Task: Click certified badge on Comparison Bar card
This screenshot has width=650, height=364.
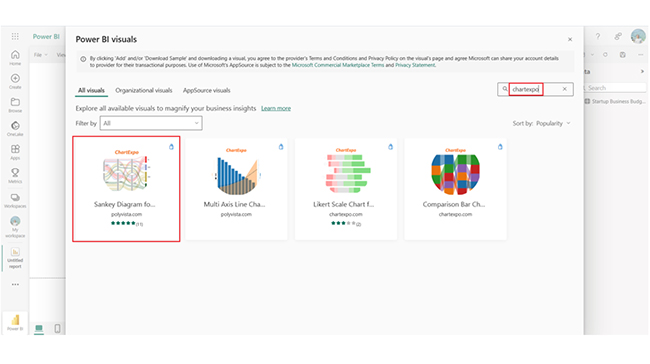Action: (500, 147)
